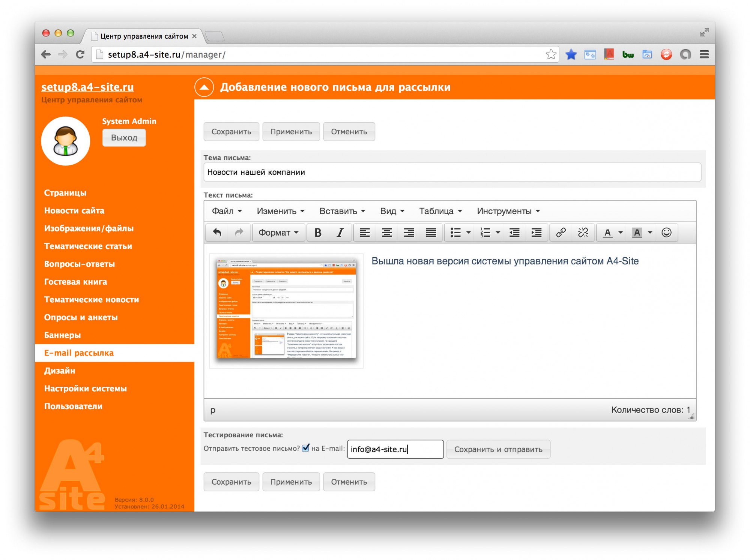Expand the text color dropdown arrow
This screenshot has height=560, width=750.
(621, 233)
